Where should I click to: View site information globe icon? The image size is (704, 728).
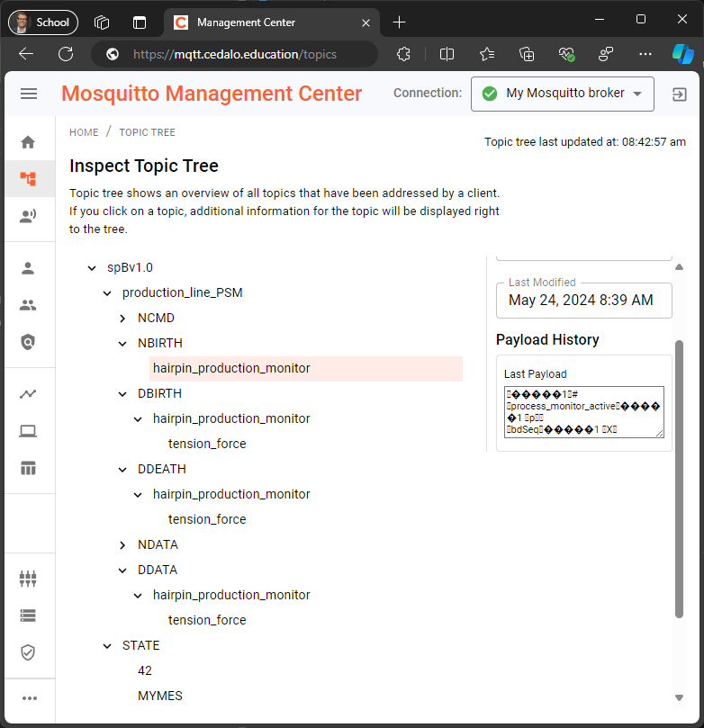coord(113,54)
